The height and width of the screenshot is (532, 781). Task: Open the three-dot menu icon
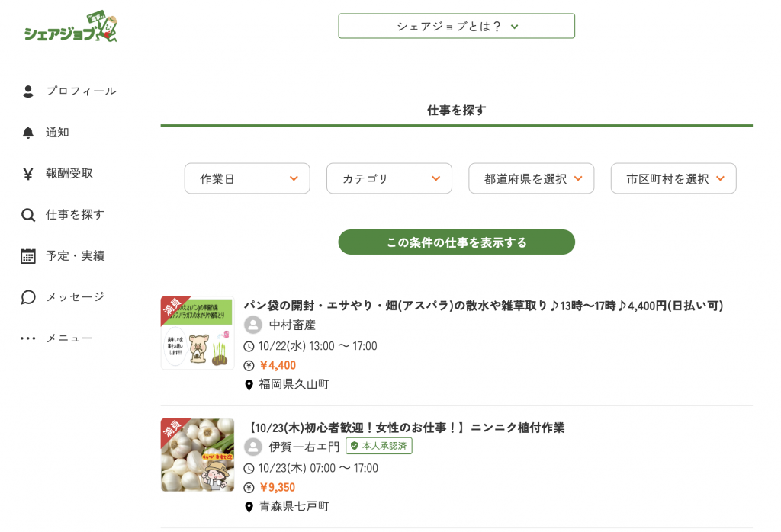28,338
